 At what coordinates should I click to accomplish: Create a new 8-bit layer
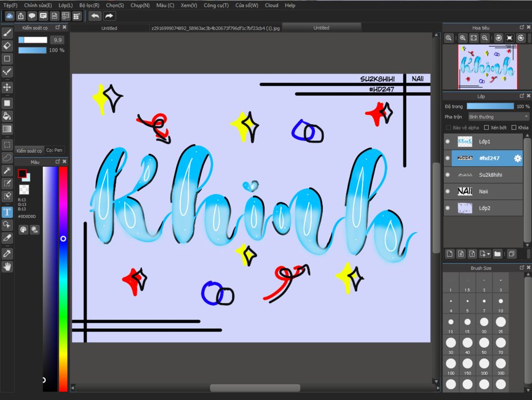click(x=461, y=254)
